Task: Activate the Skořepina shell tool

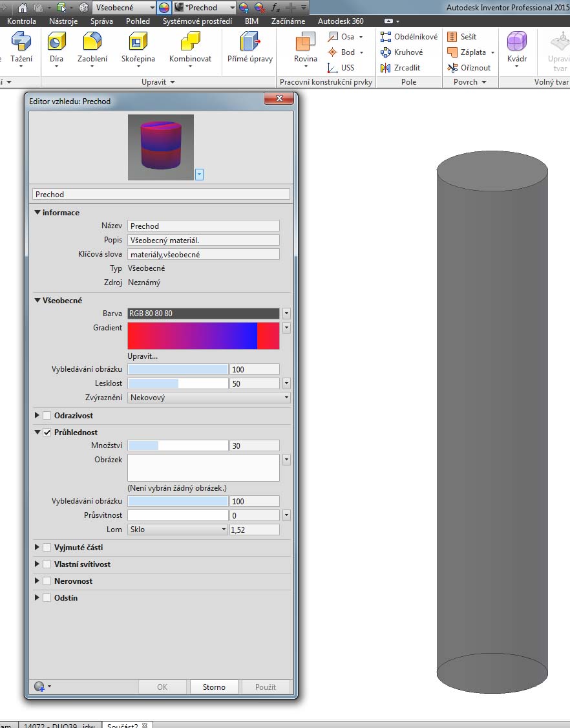Action: (x=138, y=47)
